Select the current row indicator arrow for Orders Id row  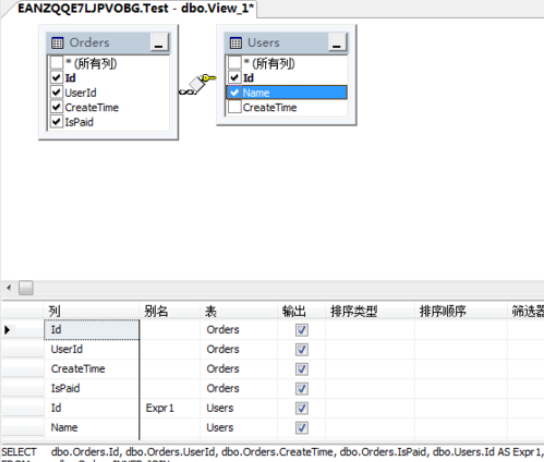tap(7, 330)
